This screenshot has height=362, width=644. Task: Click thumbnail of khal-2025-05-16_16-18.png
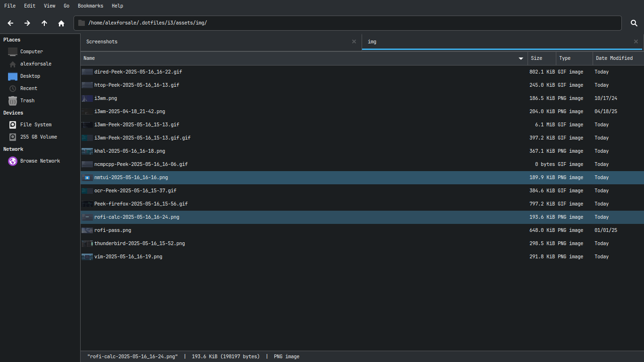(87, 151)
